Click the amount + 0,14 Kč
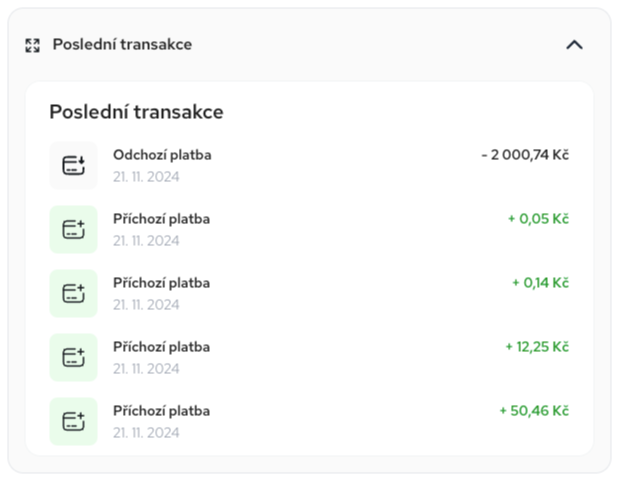The height and width of the screenshot is (487, 621). pyautogui.click(x=541, y=283)
